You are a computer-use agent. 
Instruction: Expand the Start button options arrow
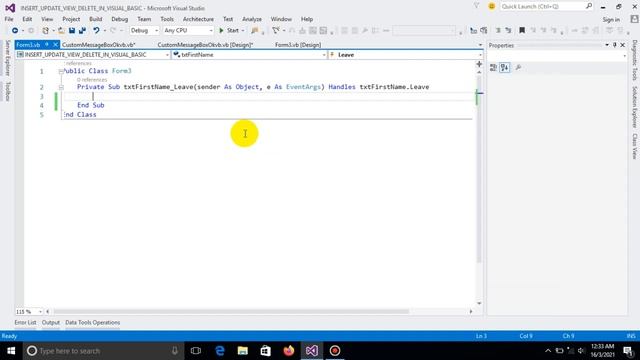(x=242, y=31)
